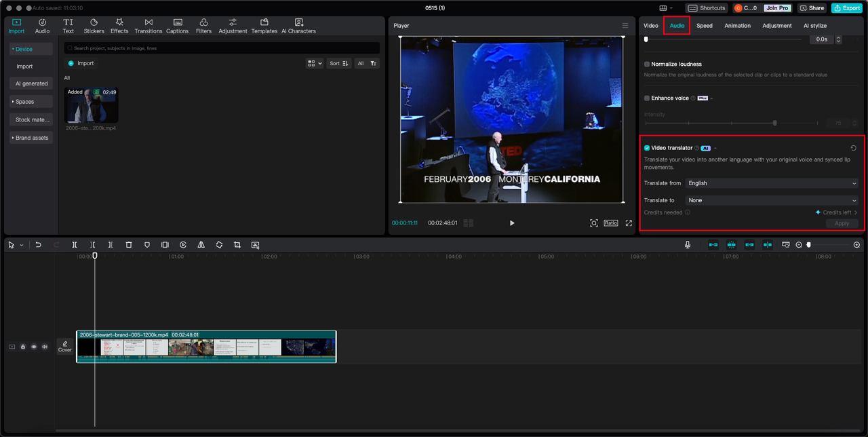Open the Text tool in top toolbar
The height and width of the screenshot is (437, 868).
tap(68, 26)
